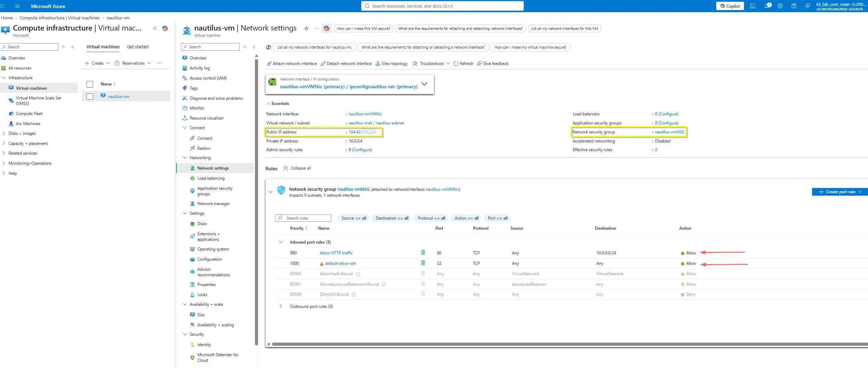Click Give feedback
Image resolution: width=868 pixels, height=368 pixels.
click(x=493, y=64)
